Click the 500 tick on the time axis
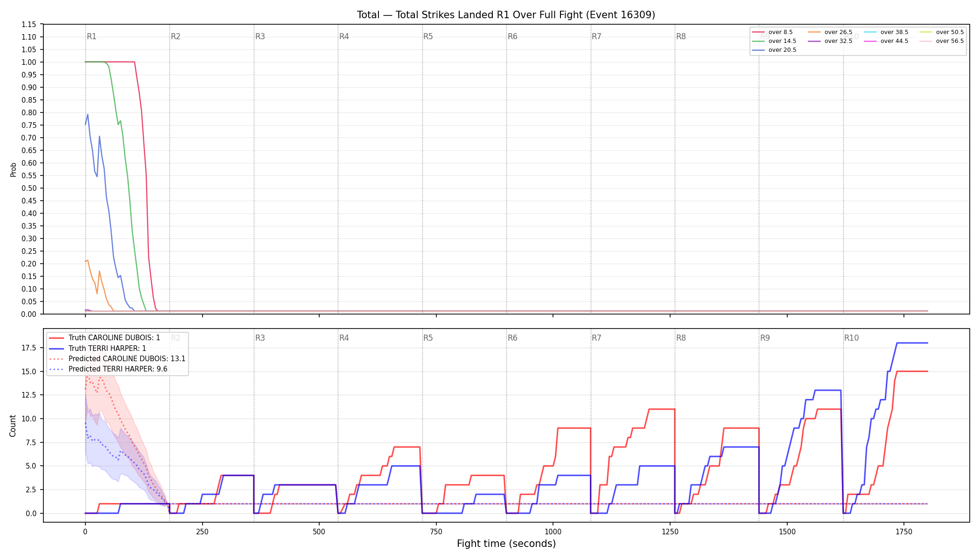The width and height of the screenshot is (980, 560). (319, 532)
